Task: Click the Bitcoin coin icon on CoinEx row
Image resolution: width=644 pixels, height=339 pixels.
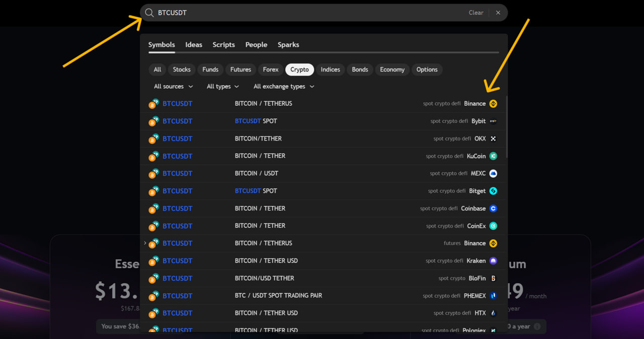Action: coord(153,226)
